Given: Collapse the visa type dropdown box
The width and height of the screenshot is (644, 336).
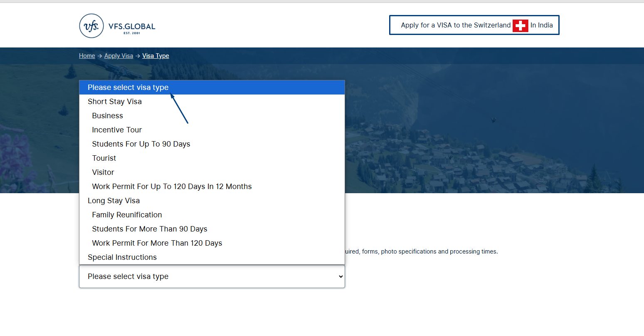Looking at the screenshot, I should (x=212, y=276).
